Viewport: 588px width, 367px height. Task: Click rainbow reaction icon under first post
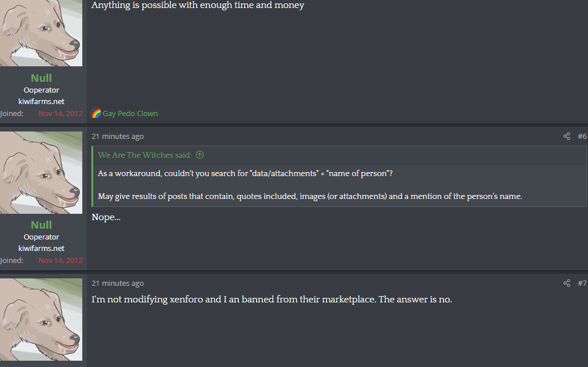tap(97, 113)
